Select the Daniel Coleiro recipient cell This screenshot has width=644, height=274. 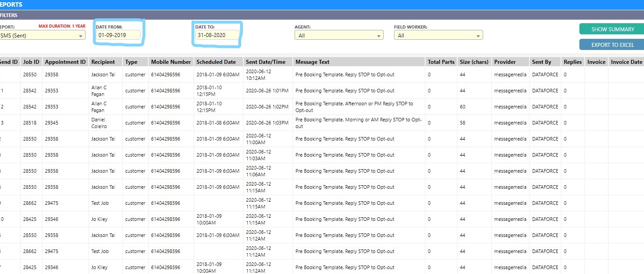99,123
